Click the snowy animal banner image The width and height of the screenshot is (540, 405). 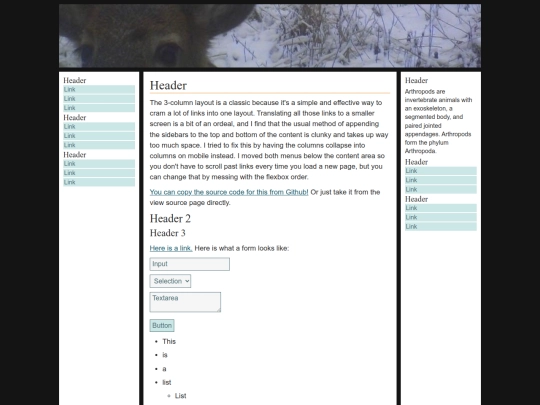pos(270,35)
